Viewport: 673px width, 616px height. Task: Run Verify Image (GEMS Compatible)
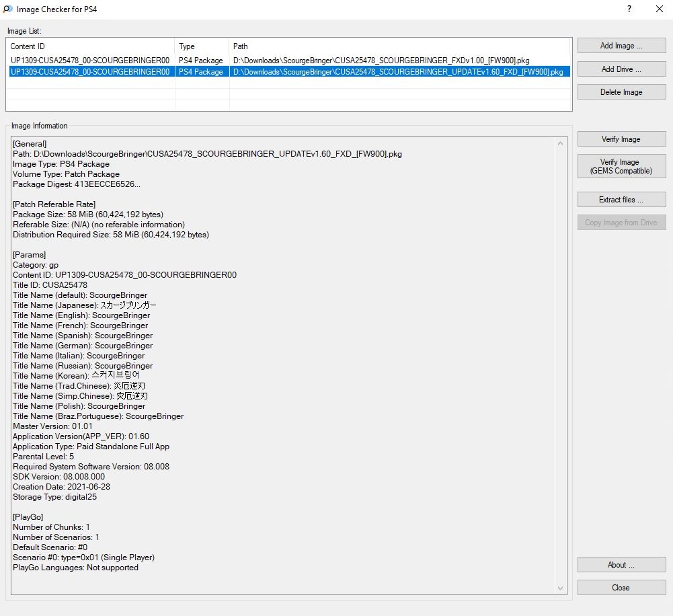tap(621, 166)
